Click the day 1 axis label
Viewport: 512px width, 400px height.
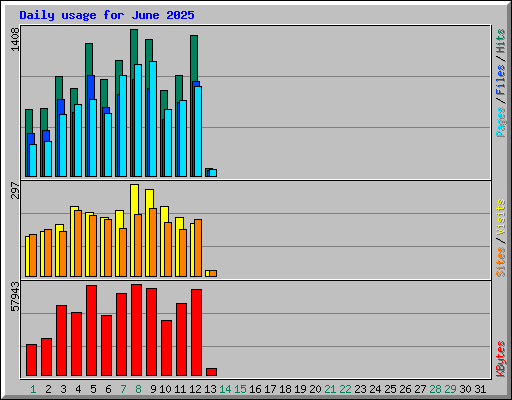[x=33, y=389]
